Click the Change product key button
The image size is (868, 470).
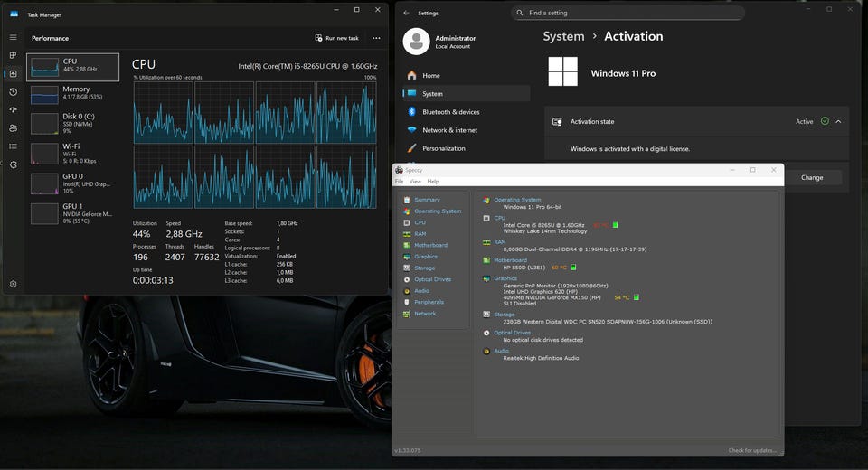coord(811,177)
